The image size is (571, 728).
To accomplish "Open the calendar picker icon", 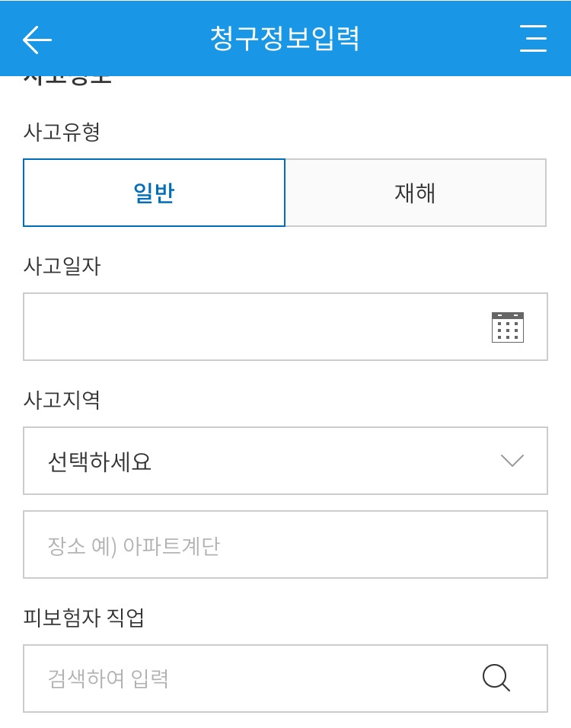I will click(507, 327).
